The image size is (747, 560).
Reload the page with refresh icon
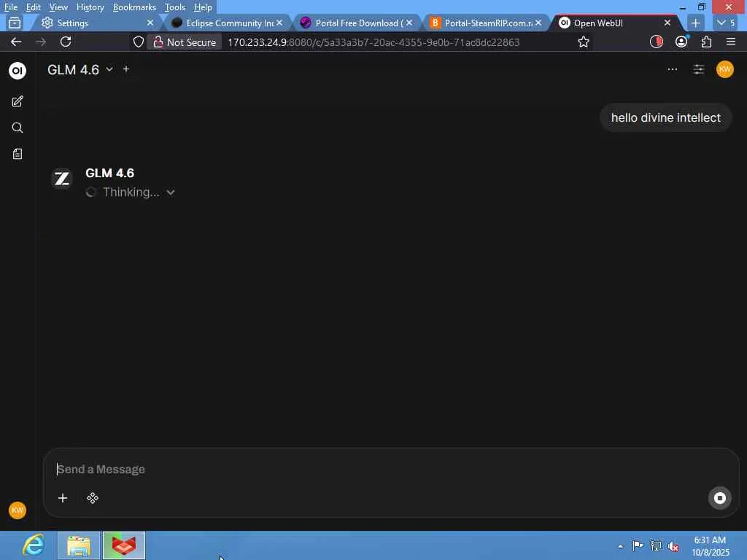coord(66,42)
